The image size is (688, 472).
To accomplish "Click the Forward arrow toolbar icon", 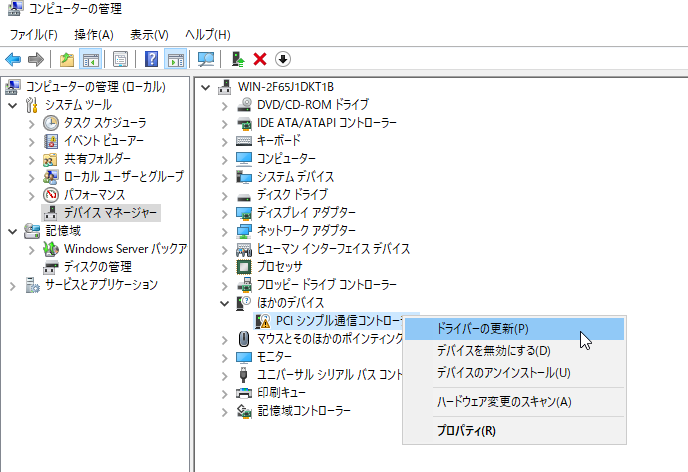I will point(36,59).
